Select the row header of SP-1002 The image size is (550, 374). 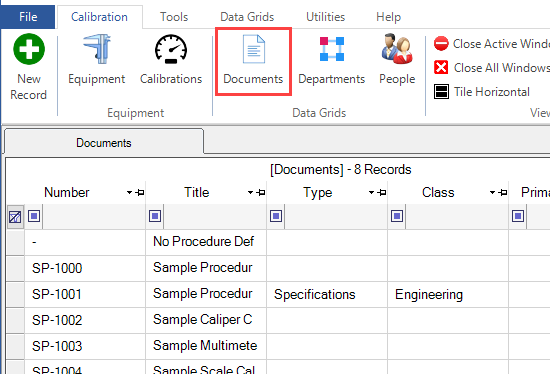[15, 320]
